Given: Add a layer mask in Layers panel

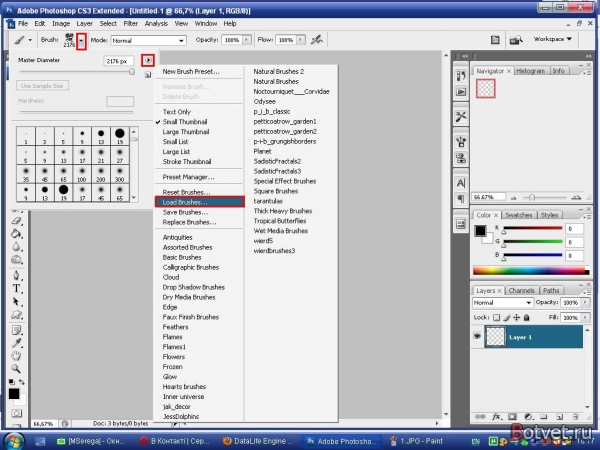Looking at the screenshot, I should (x=512, y=417).
